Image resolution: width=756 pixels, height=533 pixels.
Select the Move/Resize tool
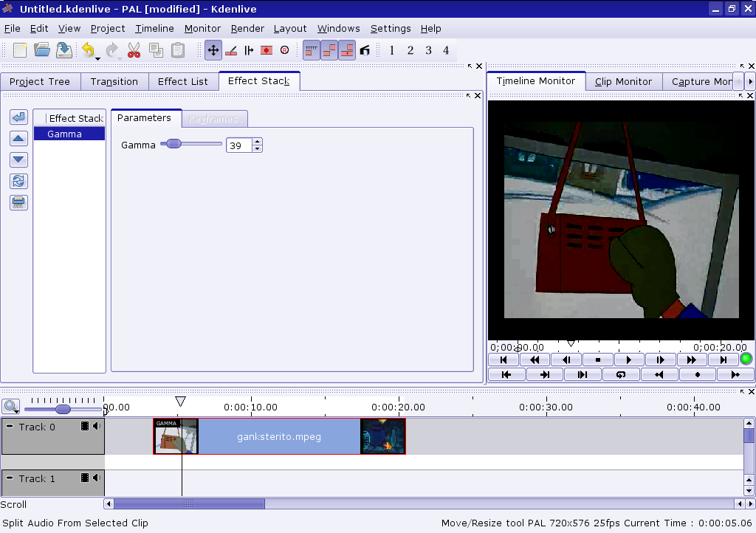213,50
